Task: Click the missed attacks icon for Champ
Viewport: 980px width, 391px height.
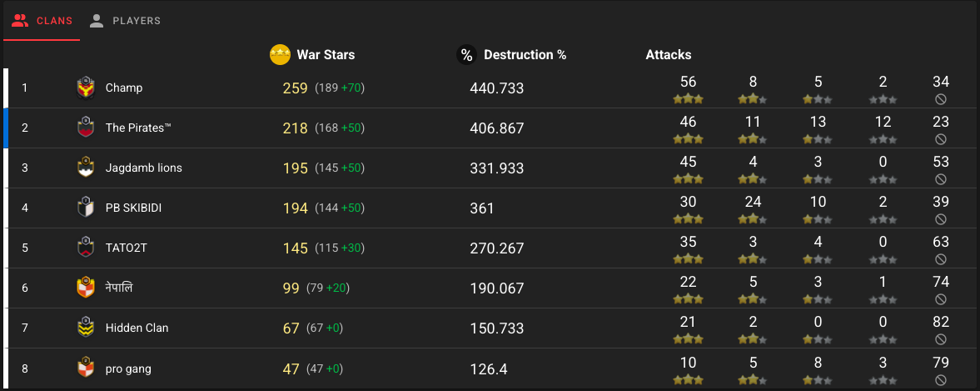Action: coord(941,99)
